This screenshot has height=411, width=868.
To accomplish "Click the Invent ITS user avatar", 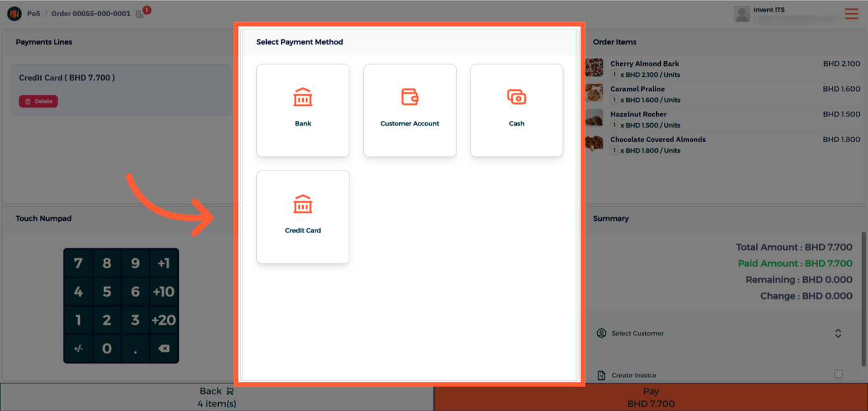I will pyautogui.click(x=741, y=14).
